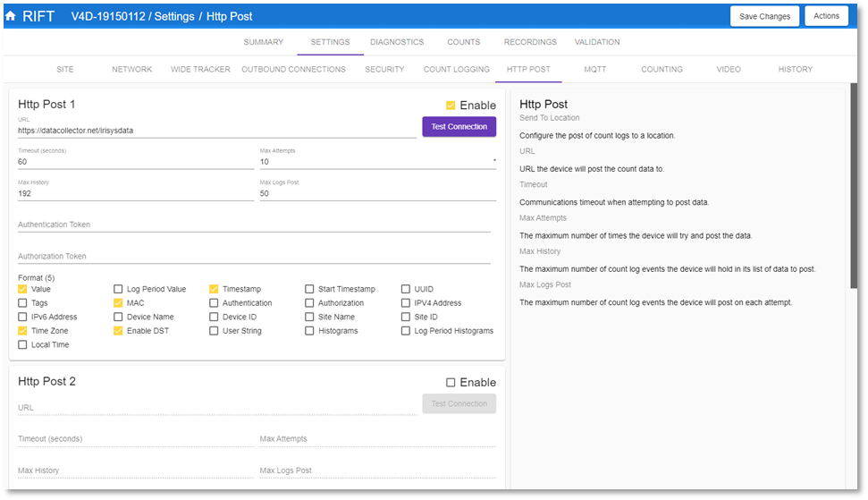
Task: Toggle Enable checkbox for Http Post 1
Action: point(451,106)
